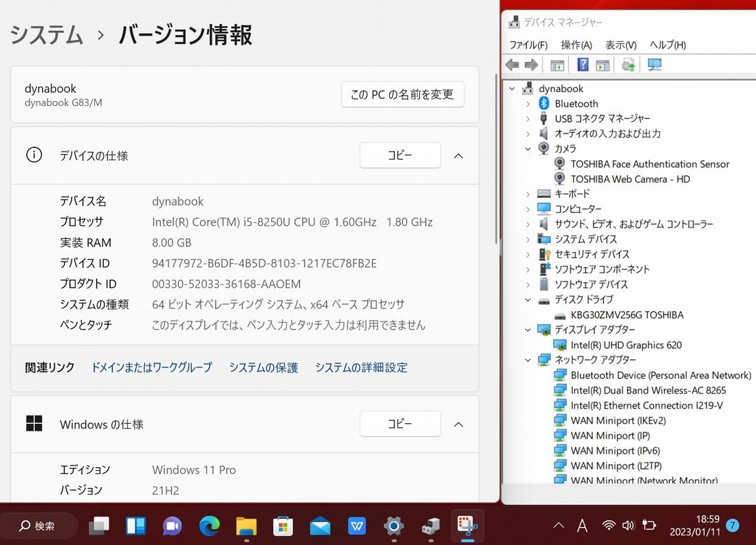Click the Back arrow in Device Manager toolbar
Image resolution: width=756 pixels, height=545 pixels.
pos(512,65)
